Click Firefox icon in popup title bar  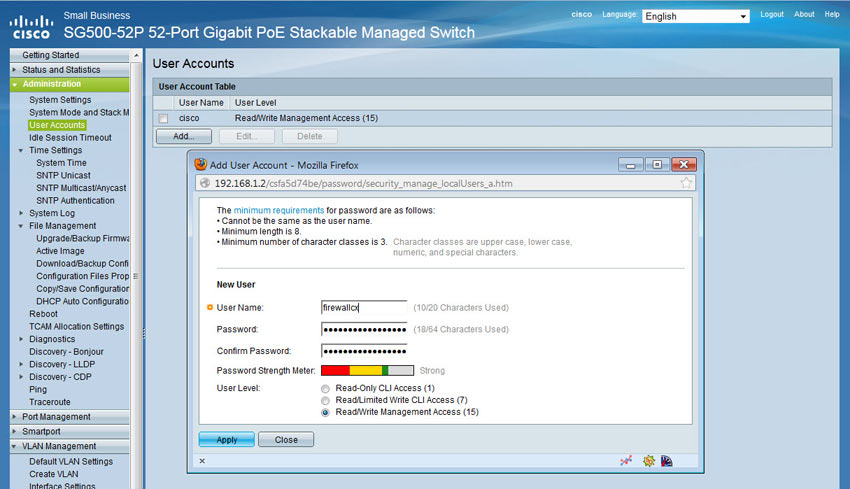pyautogui.click(x=201, y=164)
